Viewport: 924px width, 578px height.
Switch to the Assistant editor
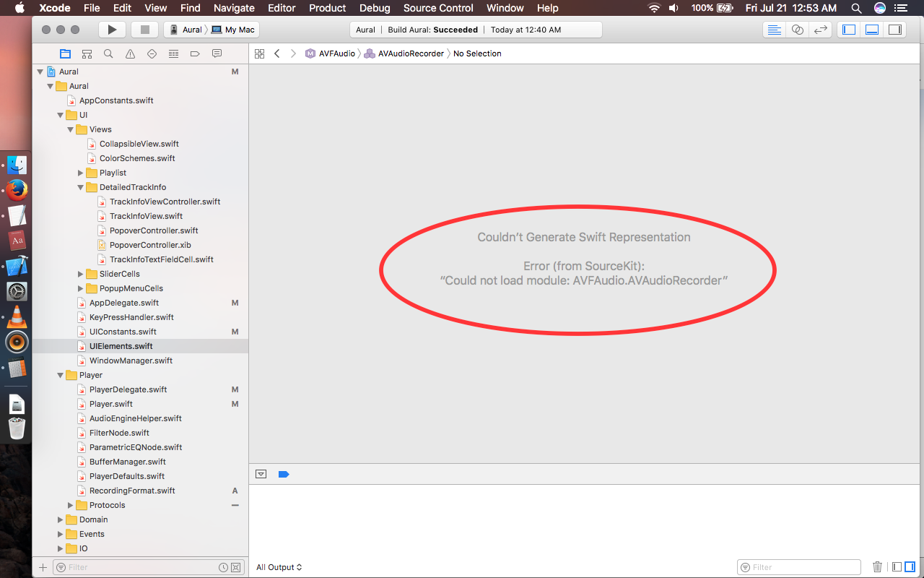pos(797,30)
